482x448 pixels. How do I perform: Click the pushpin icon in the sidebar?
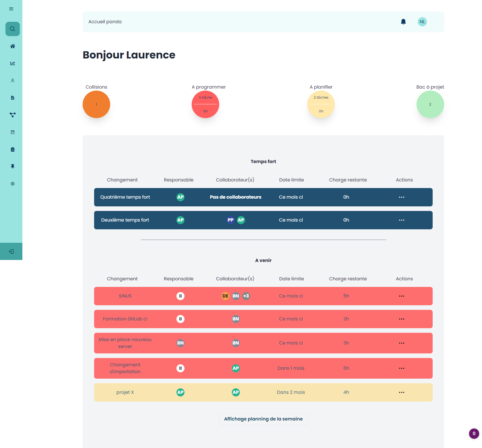pyautogui.click(x=12, y=167)
